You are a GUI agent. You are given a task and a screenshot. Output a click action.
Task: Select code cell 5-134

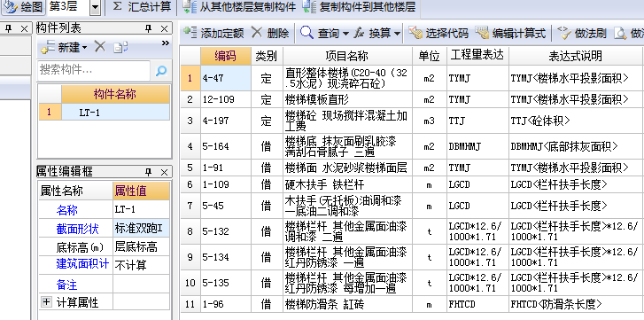pos(226,257)
